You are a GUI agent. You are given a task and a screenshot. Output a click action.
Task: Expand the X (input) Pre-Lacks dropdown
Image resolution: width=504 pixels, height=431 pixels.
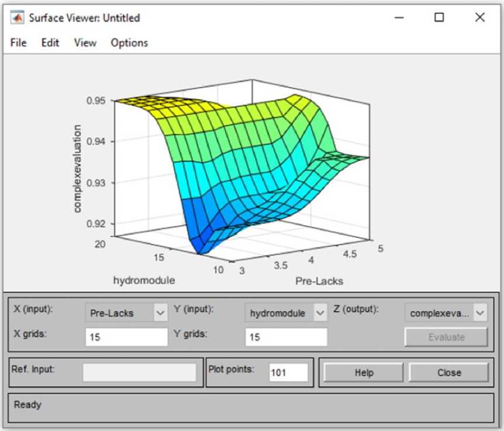point(126,312)
